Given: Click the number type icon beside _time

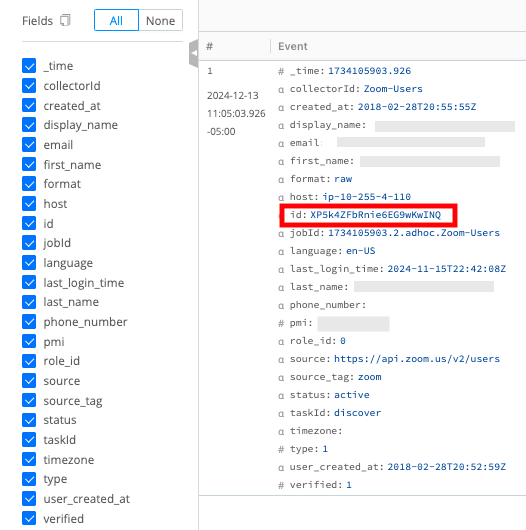Looking at the screenshot, I should (x=281, y=71).
